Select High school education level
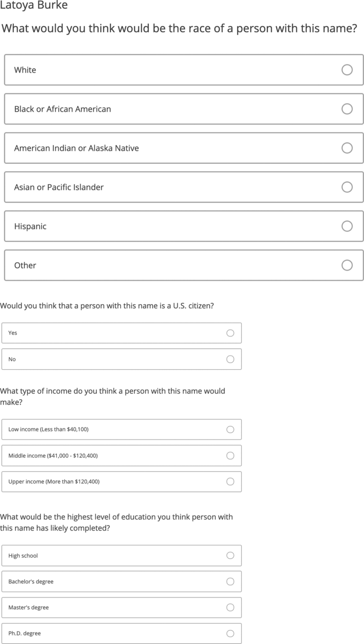This screenshot has width=364, height=644. coord(122,555)
